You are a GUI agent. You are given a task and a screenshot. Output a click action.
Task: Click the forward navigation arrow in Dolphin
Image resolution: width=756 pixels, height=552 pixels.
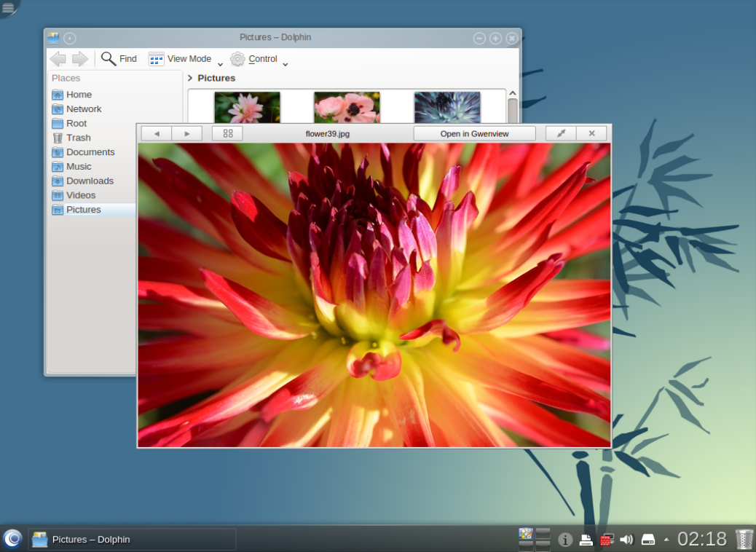pos(79,59)
